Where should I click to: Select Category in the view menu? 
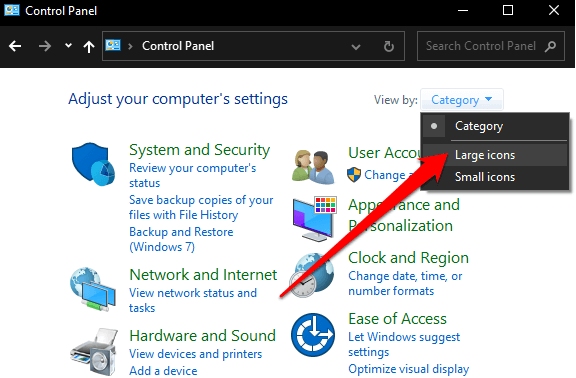click(x=495, y=126)
